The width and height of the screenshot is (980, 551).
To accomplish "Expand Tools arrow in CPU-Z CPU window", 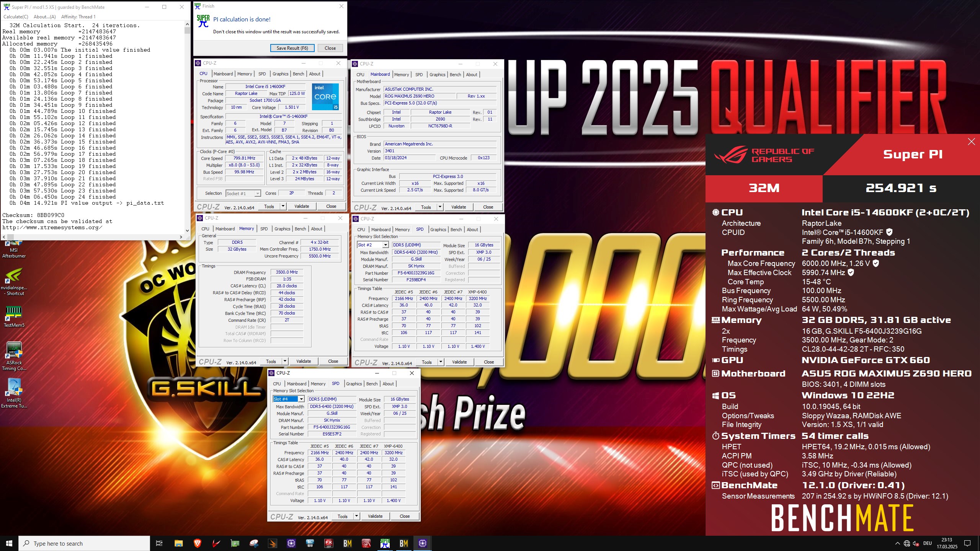I will pos(283,206).
